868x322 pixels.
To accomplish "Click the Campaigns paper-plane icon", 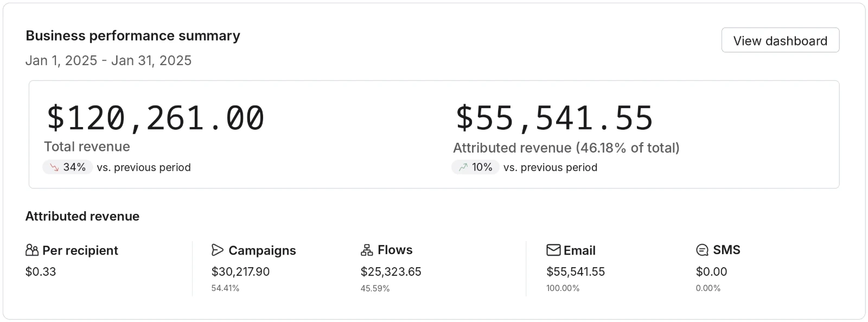I will pos(218,250).
